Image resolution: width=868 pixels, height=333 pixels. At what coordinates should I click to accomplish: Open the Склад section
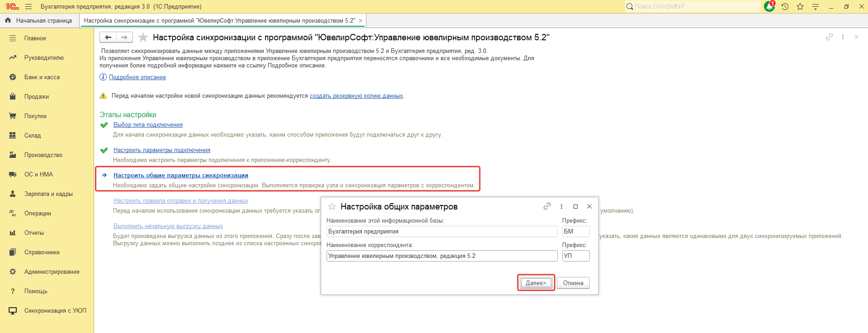(33, 136)
